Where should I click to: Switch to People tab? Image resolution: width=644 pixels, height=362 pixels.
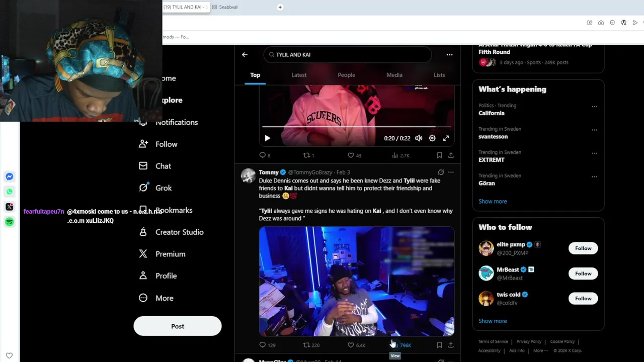click(346, 75)
